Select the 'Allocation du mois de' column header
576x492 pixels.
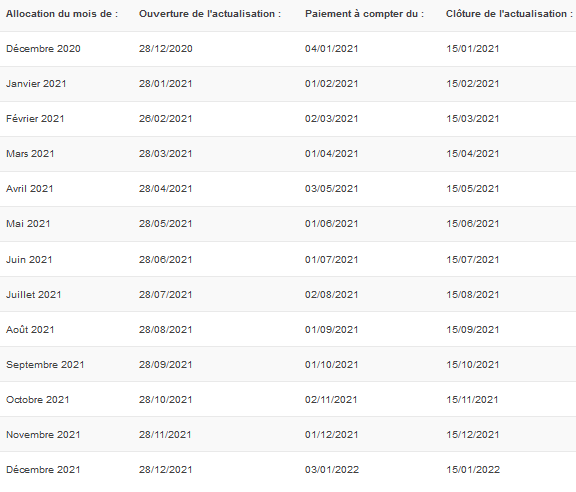[x=62, y=14]
